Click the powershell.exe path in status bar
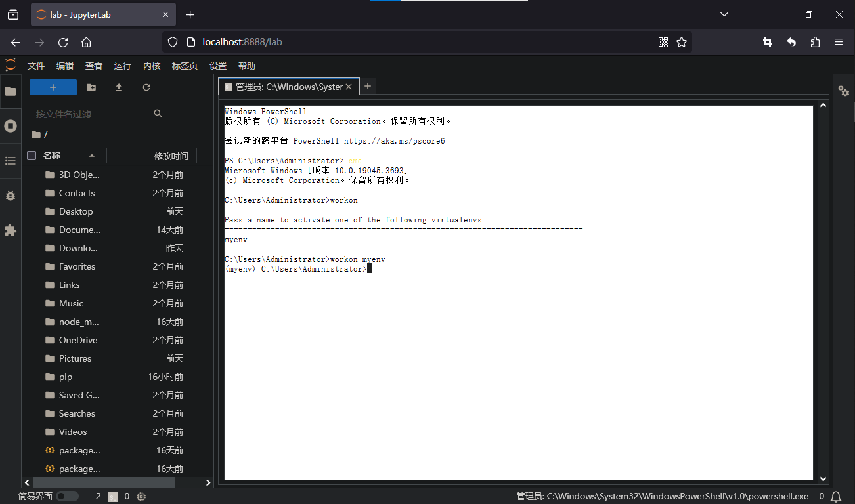855x504 pixels. pos(663,497)
